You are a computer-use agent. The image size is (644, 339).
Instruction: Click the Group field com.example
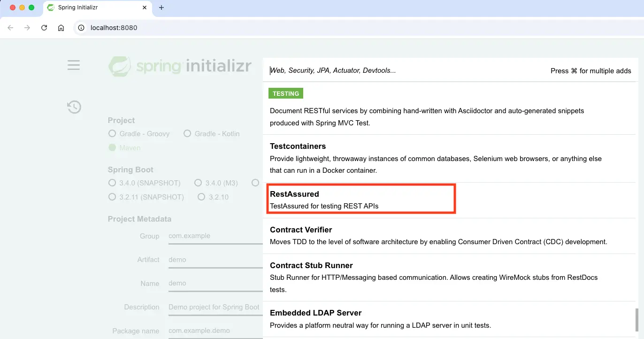[x=215, y=236]
